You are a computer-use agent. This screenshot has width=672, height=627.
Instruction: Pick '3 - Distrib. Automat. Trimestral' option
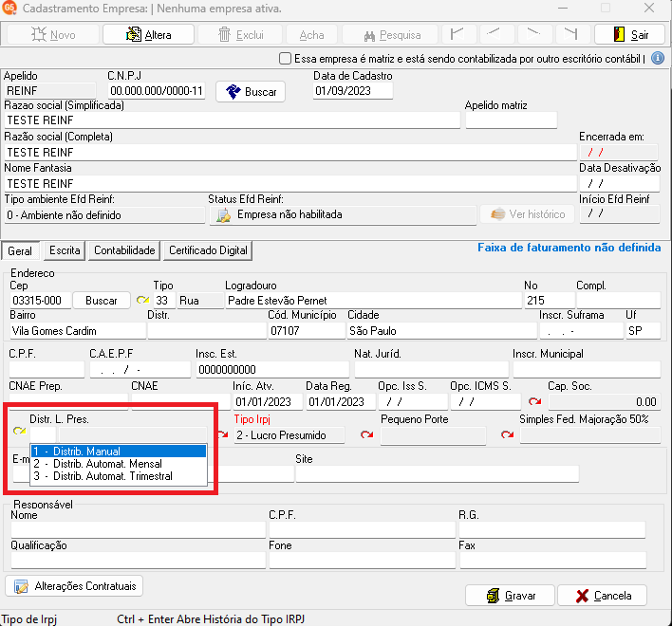[x=118, y=476]
